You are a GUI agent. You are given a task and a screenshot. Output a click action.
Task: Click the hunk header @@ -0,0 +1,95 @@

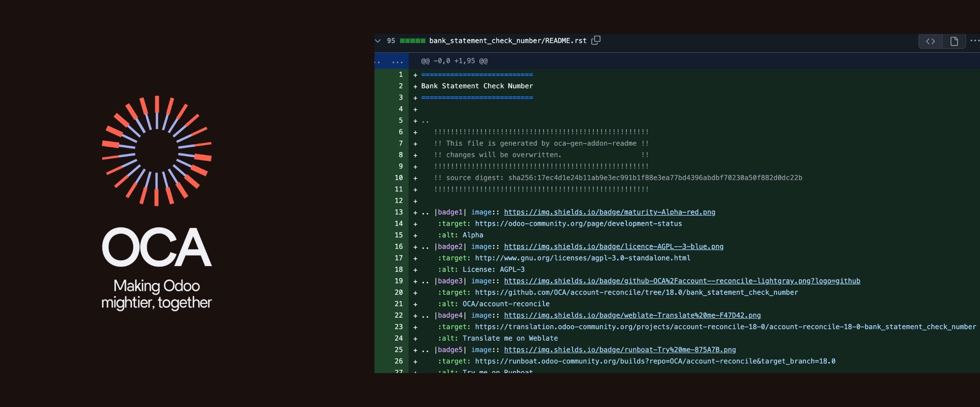tap(454, 61)
